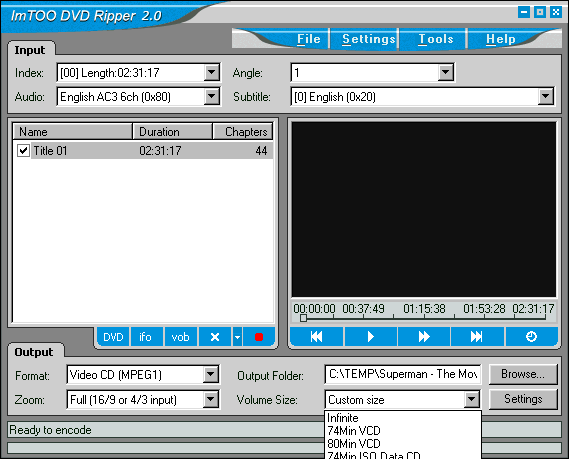Click the DVD source button
569x459 pixels.
click(113, 337)
